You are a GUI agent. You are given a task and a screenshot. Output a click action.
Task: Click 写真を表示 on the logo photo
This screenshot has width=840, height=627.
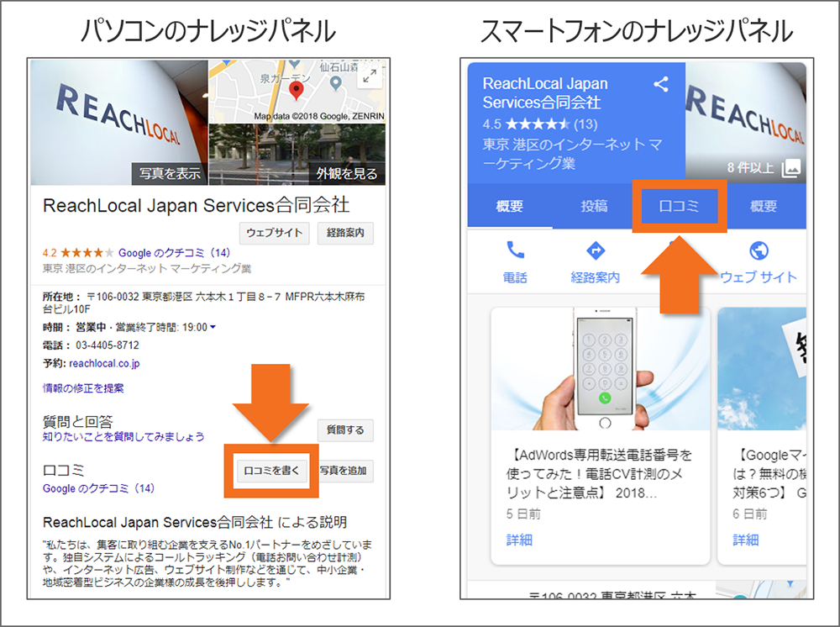[x=170, y=174]
